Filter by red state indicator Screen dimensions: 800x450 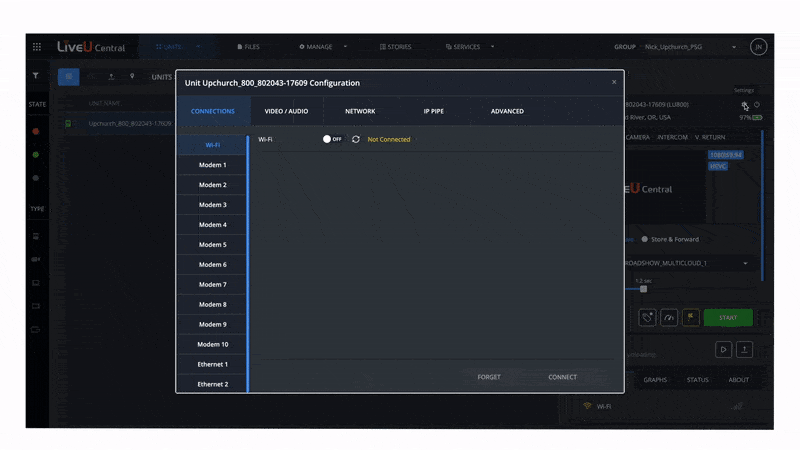pyautogui.click(x=36, y=131)
